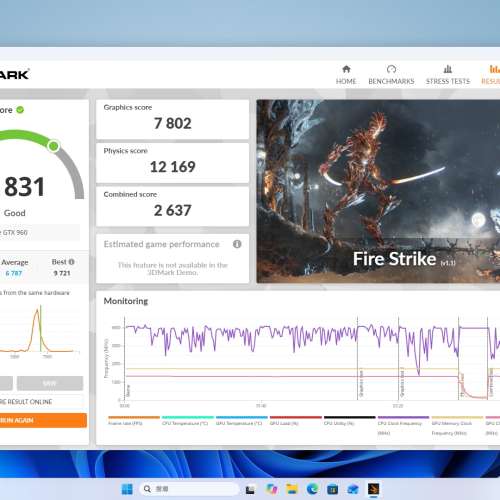Toggle the GPU Load (%) legend entry
The height and width of the screenshot is (500, 500).
296,421
